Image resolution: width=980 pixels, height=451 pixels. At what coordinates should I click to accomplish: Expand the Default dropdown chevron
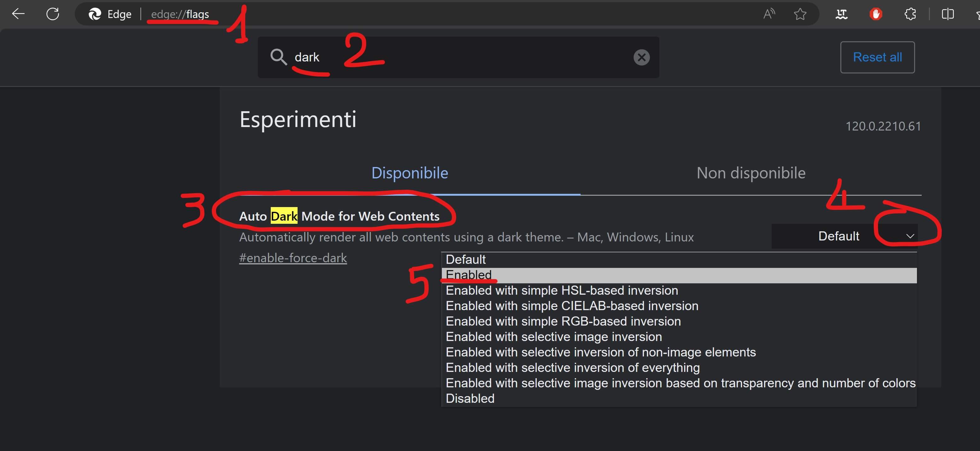point(910,236)
